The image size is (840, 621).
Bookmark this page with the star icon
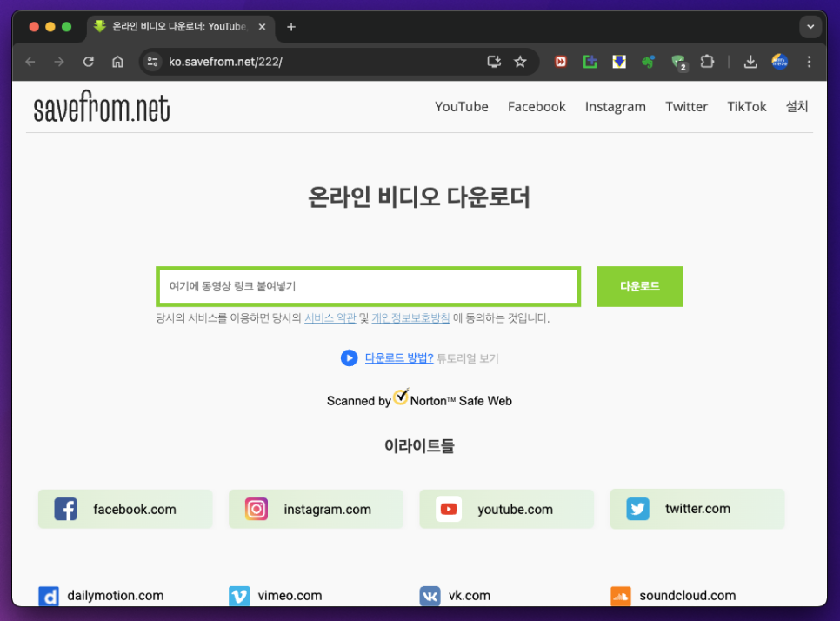pos(520,62)
